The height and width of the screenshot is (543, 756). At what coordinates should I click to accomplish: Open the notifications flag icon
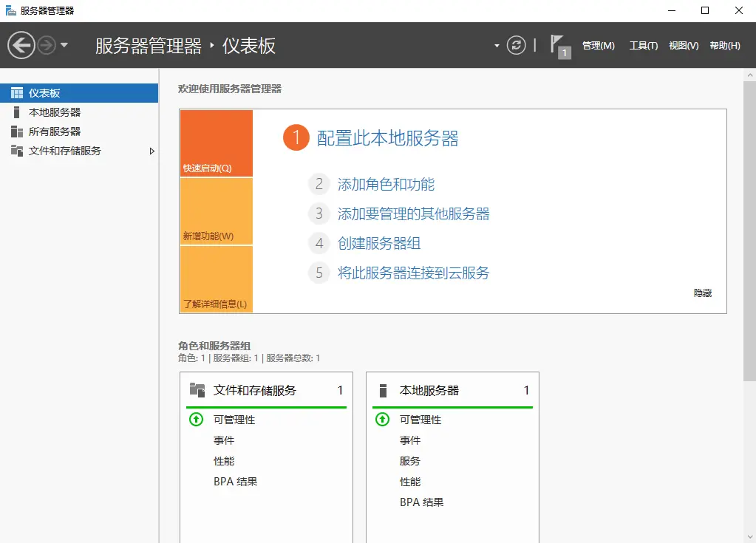(560, 47)
